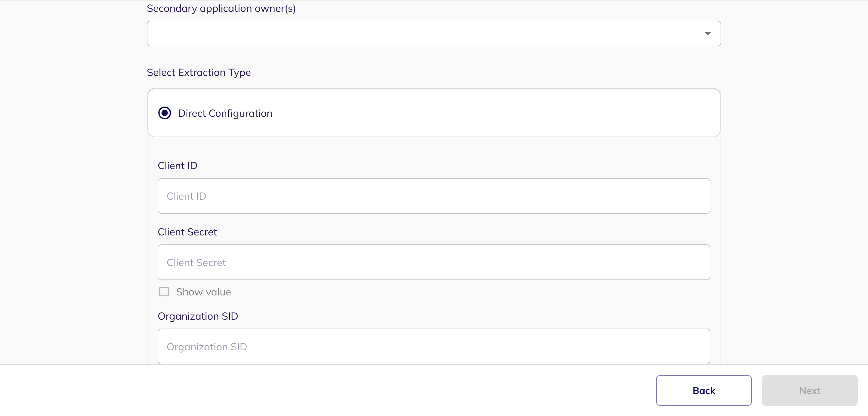Go back with the Back button
868x416 pixels.
pyautogui.click(x=704, y=390)
